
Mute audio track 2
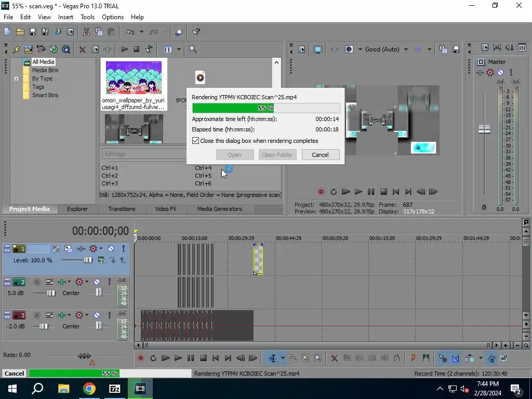97,282
